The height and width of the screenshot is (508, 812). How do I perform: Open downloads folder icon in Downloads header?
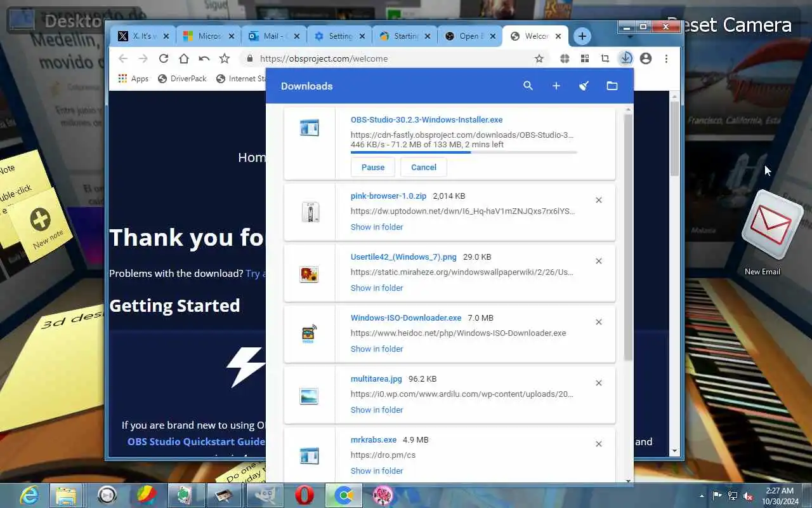click(612, 86)
